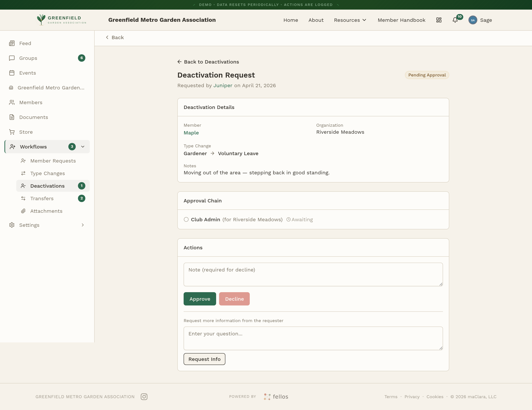This screenshot has width=532, height=410.
Task: Open Events in sidebar
Action: pyautogui.click(x=47, y=73)
